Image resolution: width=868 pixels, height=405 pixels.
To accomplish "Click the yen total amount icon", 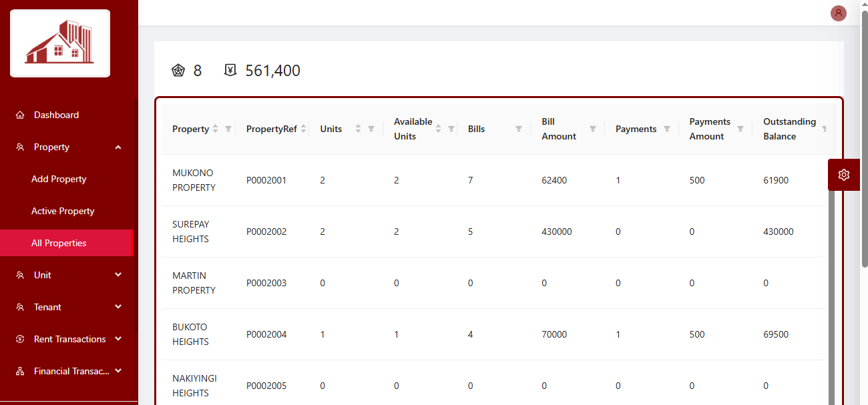I will pos(230,70).
